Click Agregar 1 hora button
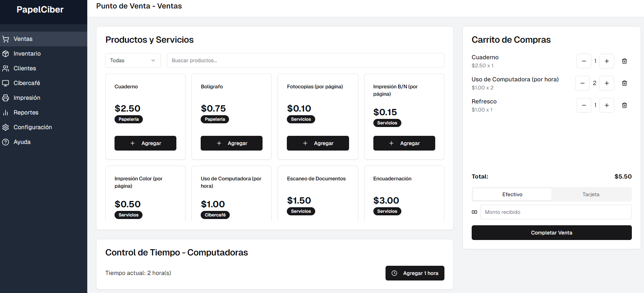This screenshot has width=644, height=293. [415, 273]
